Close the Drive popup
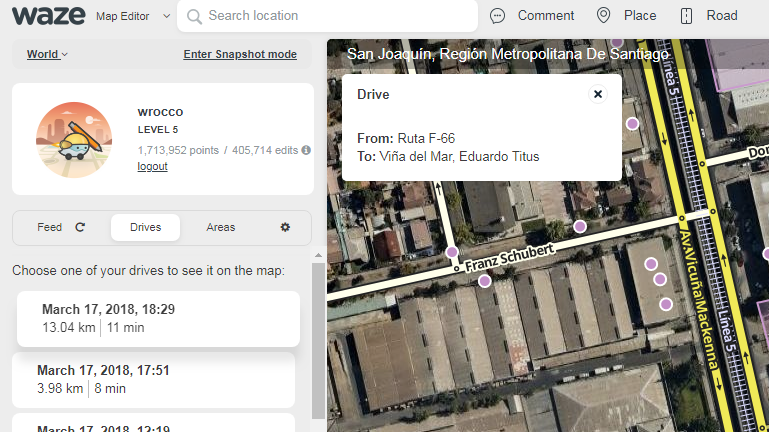This screenshot has width=769, height=432. coord(598,94)
